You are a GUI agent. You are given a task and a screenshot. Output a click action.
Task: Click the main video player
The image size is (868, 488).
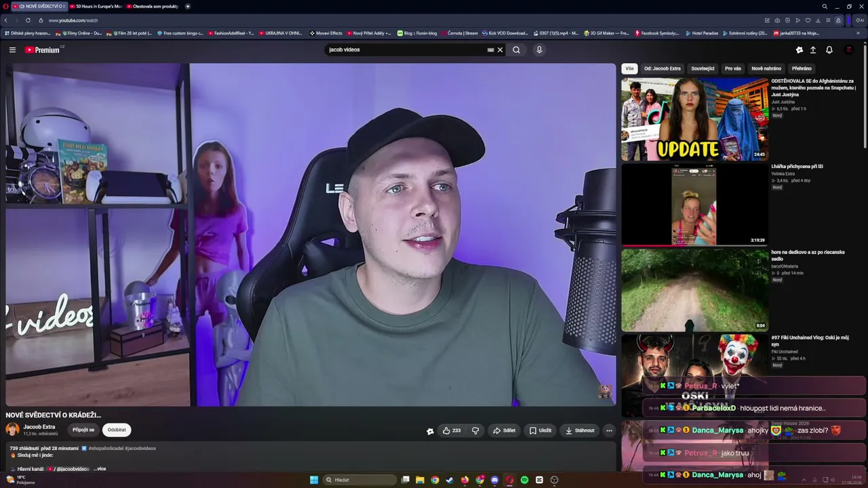tap(311, 235)
